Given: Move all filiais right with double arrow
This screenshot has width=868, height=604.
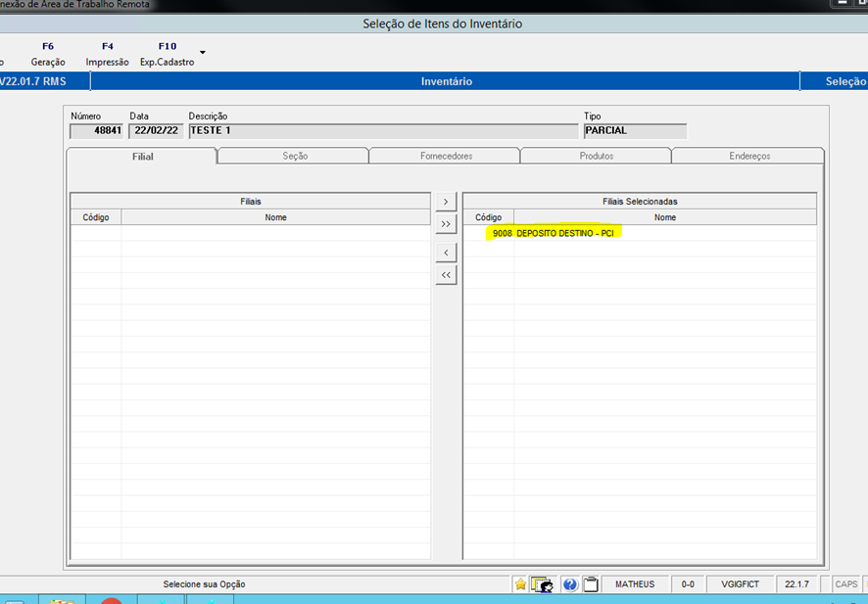Looking at the screenshot, I should 446,224.
